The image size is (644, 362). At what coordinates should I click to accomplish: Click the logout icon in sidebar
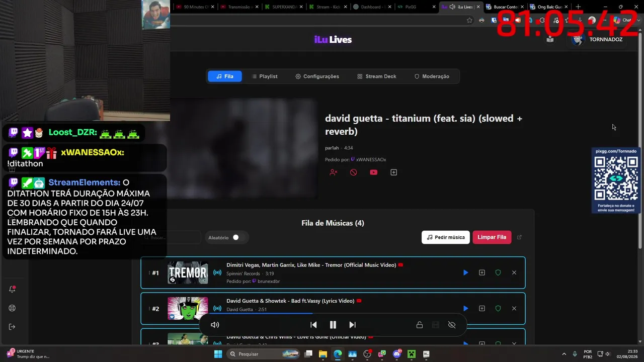point(13,327)
